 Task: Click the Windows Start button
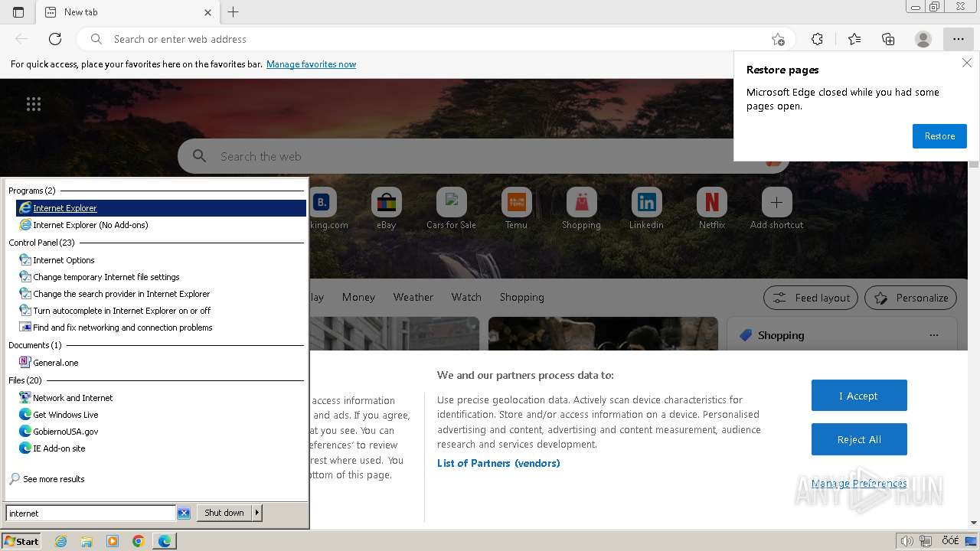[x=21, y=541]
